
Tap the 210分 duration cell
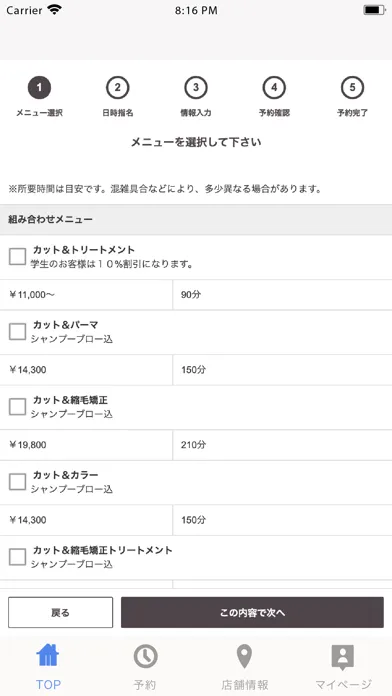(282, 445)
